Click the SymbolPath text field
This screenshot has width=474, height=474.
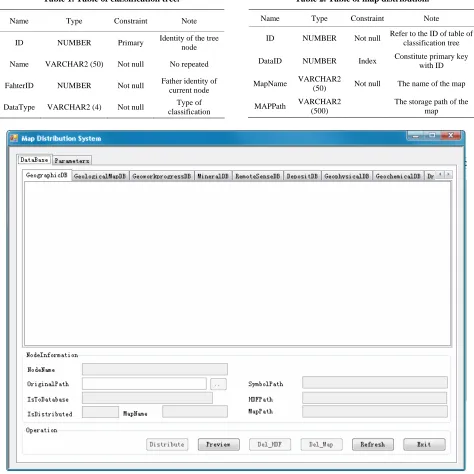coord(375,383)
